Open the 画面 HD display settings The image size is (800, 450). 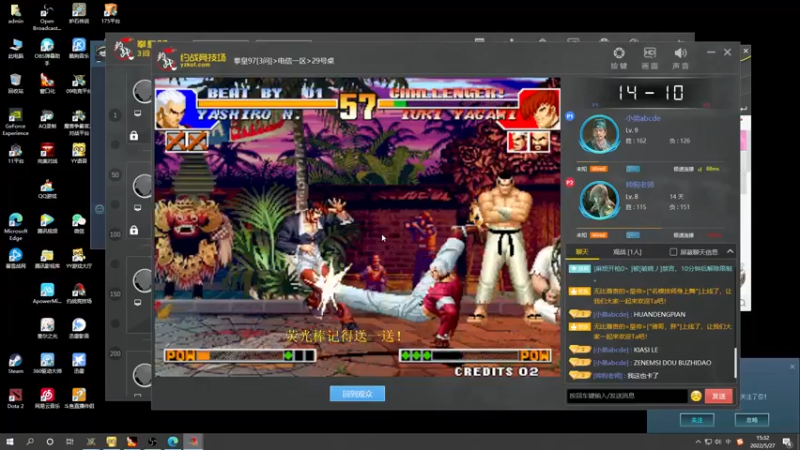pos(649,58)
